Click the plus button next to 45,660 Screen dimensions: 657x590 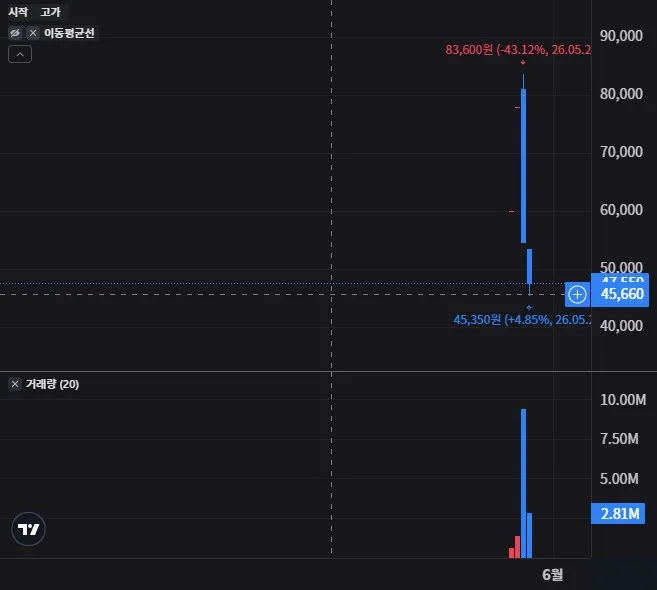[x=577, y=294]
